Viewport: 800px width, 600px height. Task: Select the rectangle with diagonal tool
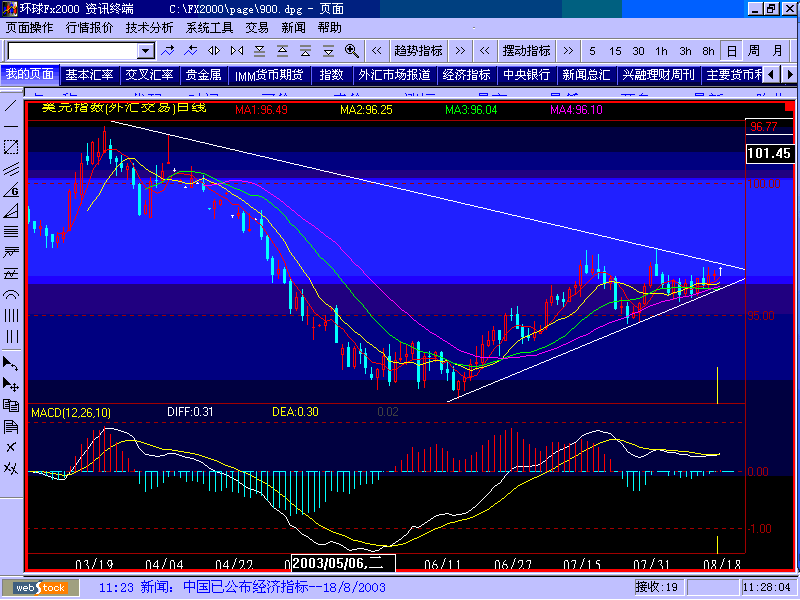[x=11, y=147]
